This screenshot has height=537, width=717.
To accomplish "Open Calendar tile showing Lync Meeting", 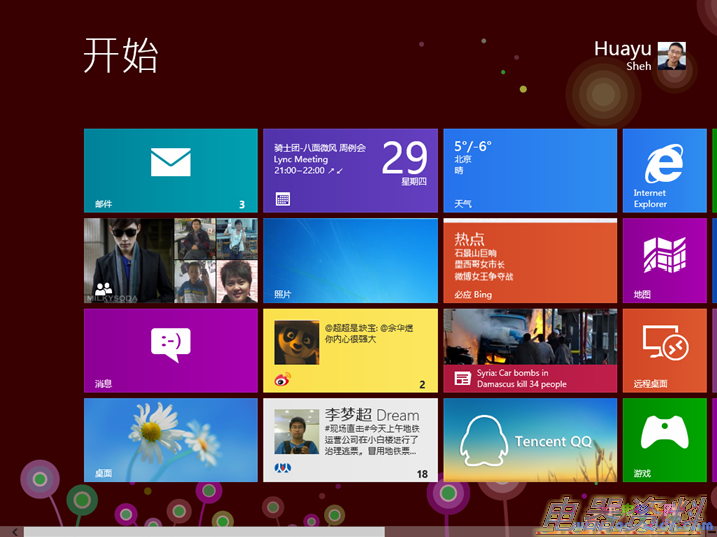I will click(350, 171).
